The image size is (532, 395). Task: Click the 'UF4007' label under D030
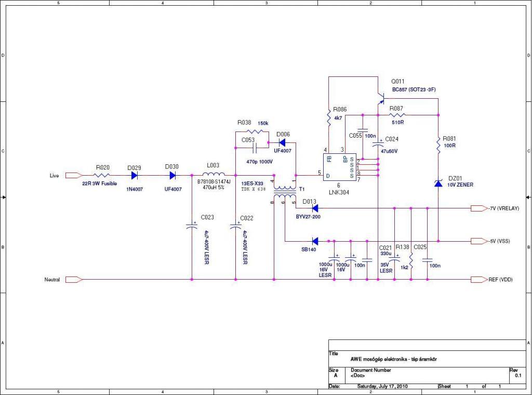coord(173,189)
